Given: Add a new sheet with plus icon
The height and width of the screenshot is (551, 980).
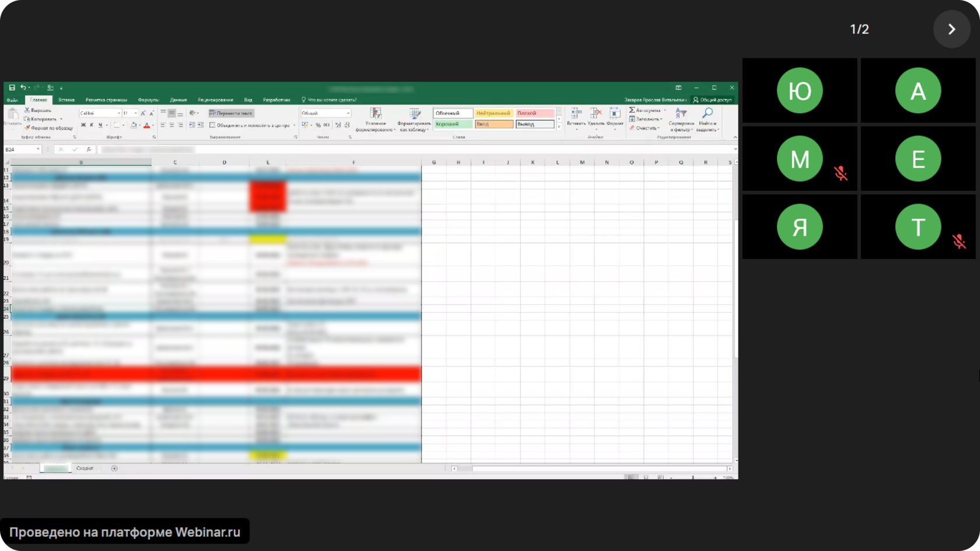Looking at the screenshot, I should tap(114, 468).
